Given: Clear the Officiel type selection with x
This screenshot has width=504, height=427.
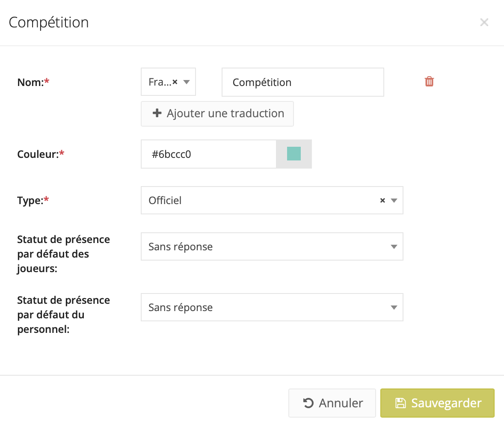Looking at the screenshot, I should pyautogui.click(x=382, y=200).
